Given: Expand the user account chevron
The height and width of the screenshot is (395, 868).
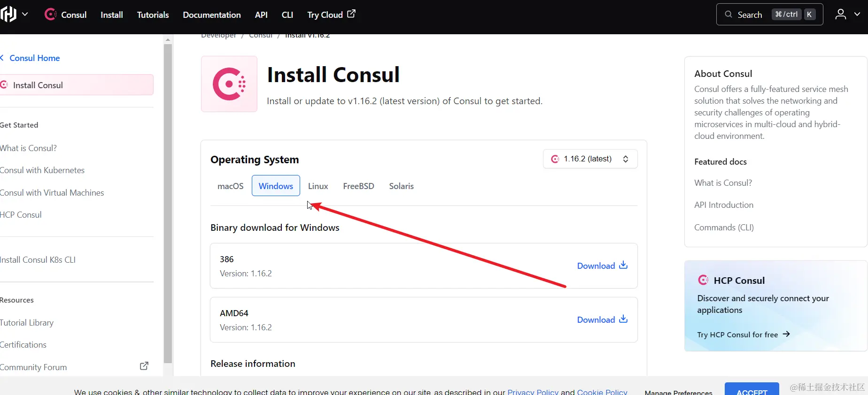Looking at the screenshot, I should pos(857,15).
